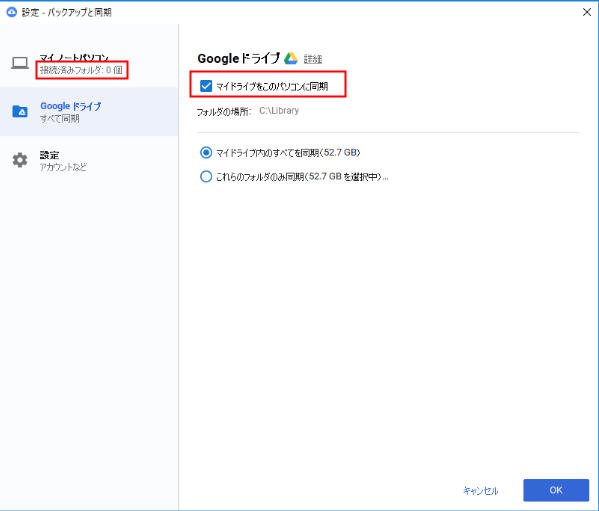Image resolution: width=599 pixels, height=511 pixels.
Task: Click the C:\Library folder location path
Action: coord(279,111)
